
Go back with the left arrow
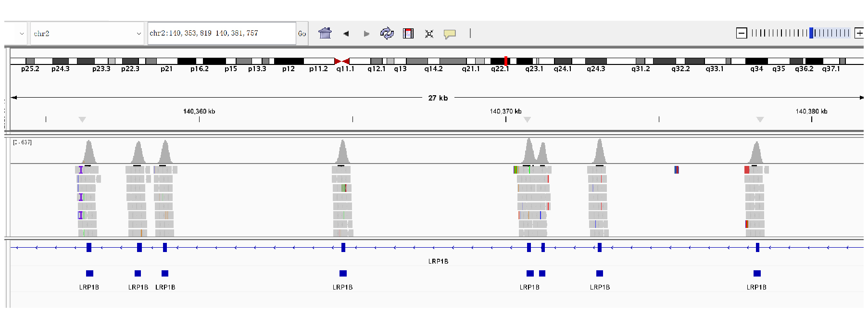tap(346, 34)
